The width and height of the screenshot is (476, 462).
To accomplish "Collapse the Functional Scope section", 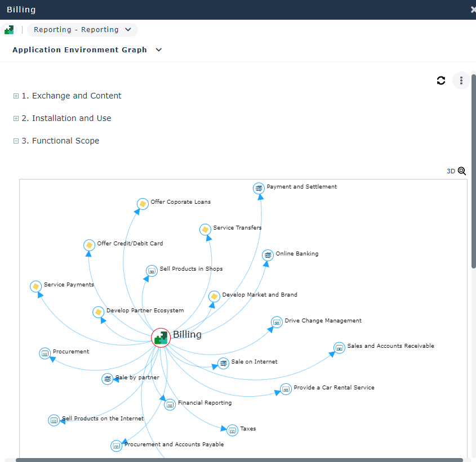I will (x=16, y=141).
